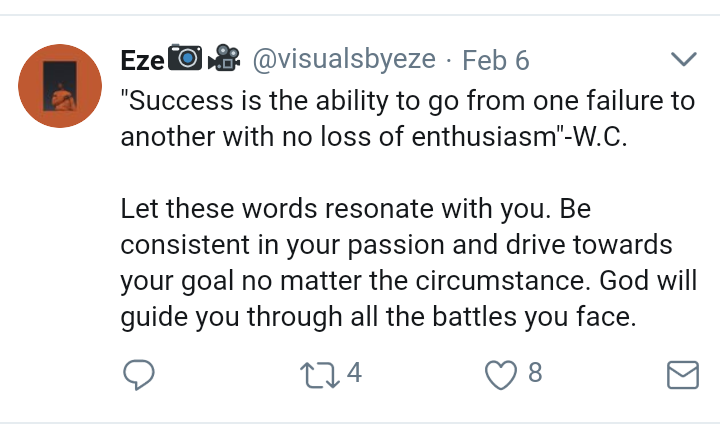Share the tweet via the envelope icon
Viewport: 720px width, 428px height.
point(681,375)
